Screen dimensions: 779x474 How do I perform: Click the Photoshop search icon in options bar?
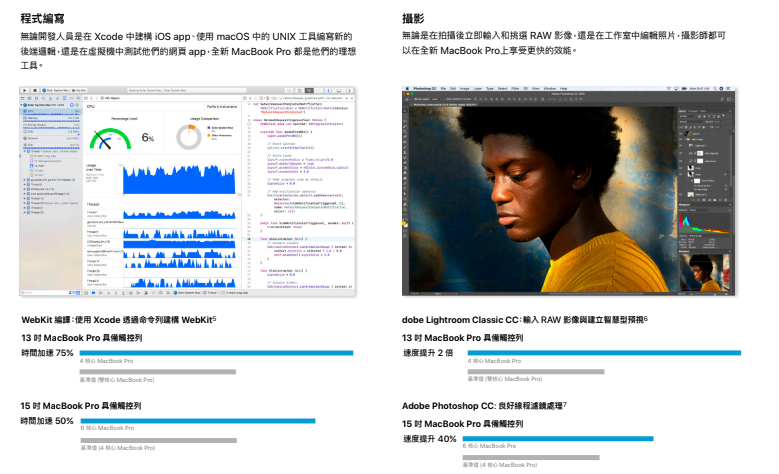(722, 99)
